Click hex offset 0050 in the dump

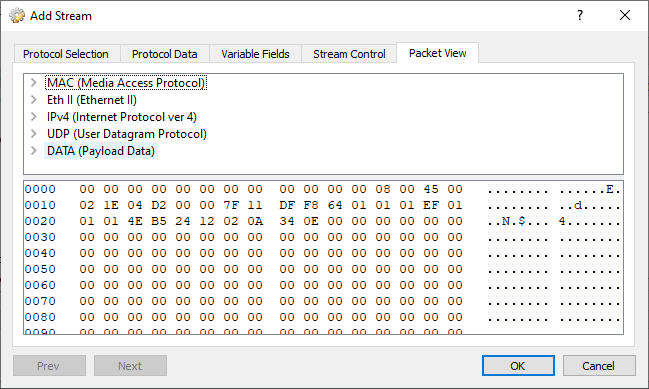[x=40, y=269]
